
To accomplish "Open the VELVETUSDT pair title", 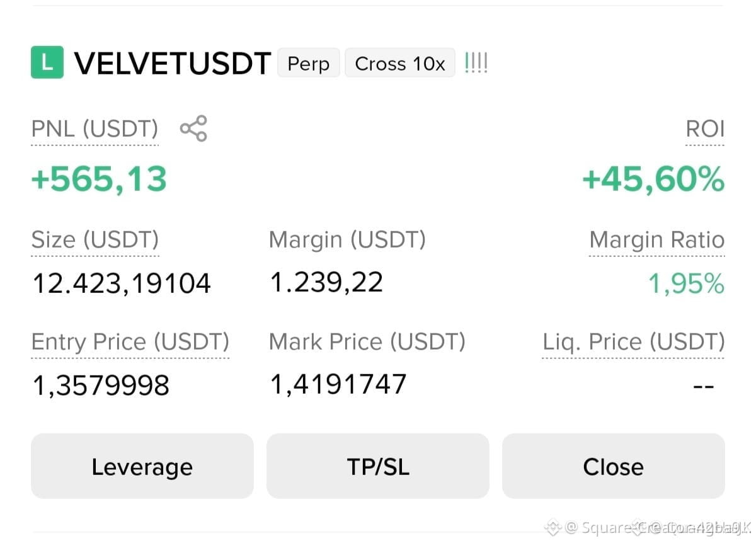I will coord(173,63).
